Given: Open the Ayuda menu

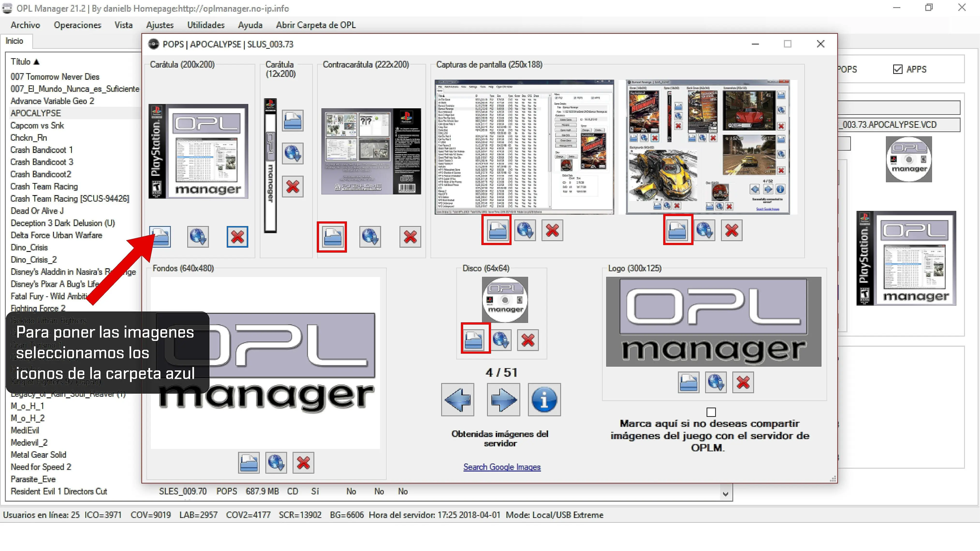Looking at the screenshot, I should pyautogui.click(x=250, y=25).
